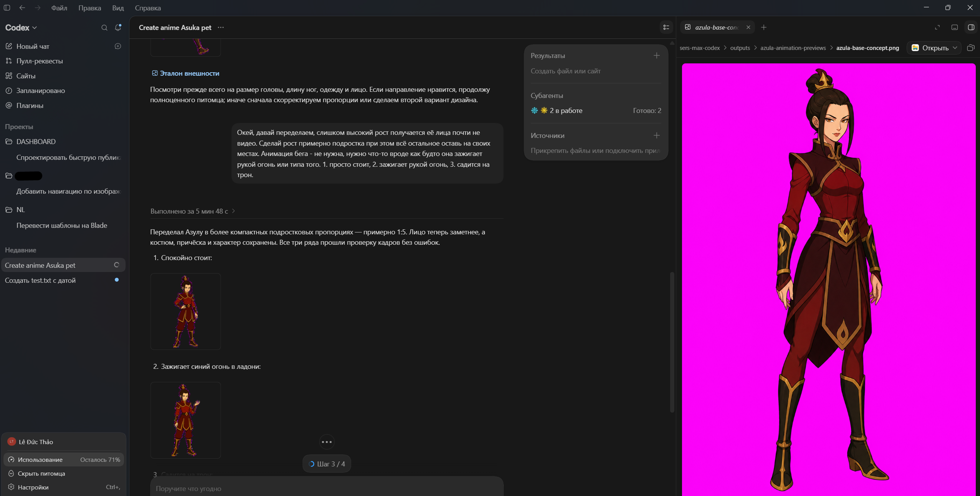Select recent chat Create anime Asuka pet

pos(64,265)
